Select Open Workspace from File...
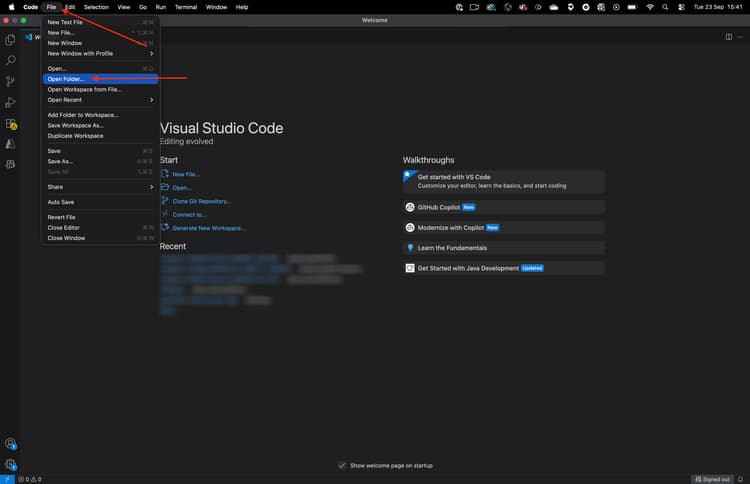Image resolution: width=750 pixels, height=484 pixels. (100, 89)
